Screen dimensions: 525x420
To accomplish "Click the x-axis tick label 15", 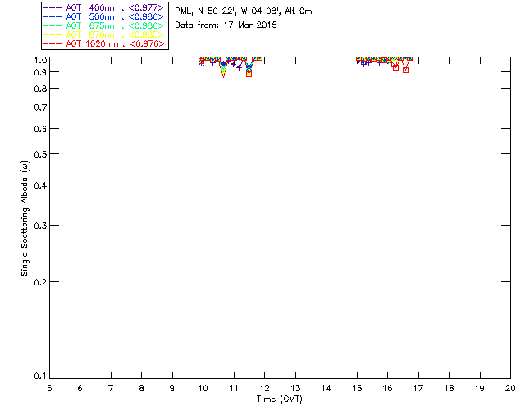I will pyautogui.click(x=357, y=389).
